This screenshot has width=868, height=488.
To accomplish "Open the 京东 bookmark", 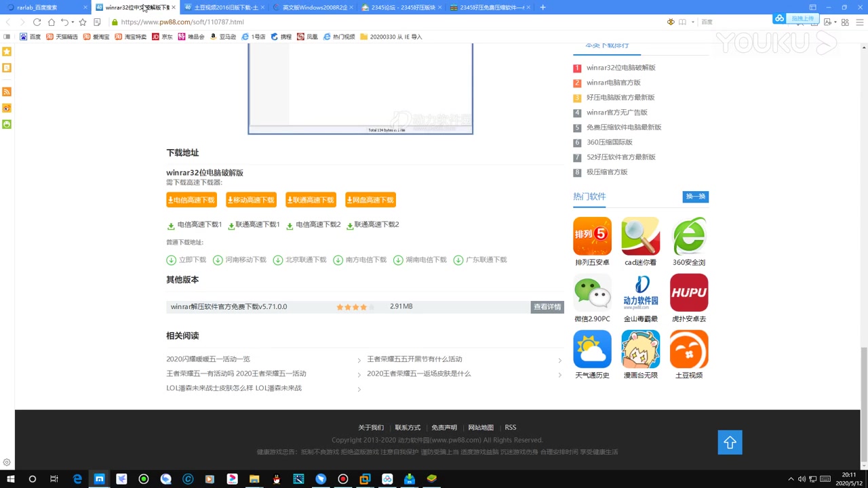I will click(162, 37).
